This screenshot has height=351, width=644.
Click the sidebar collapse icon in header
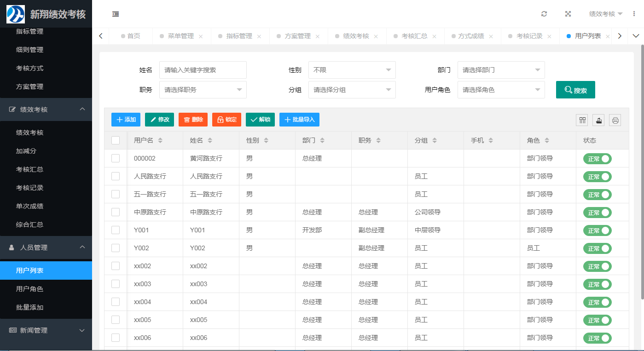(x=116, y=14)
